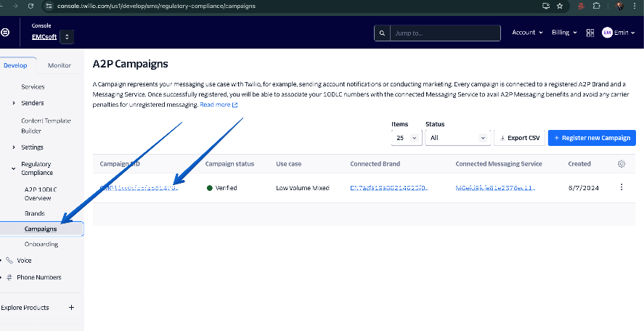
Task: Expand the Senders section
Action: (14, 103)
